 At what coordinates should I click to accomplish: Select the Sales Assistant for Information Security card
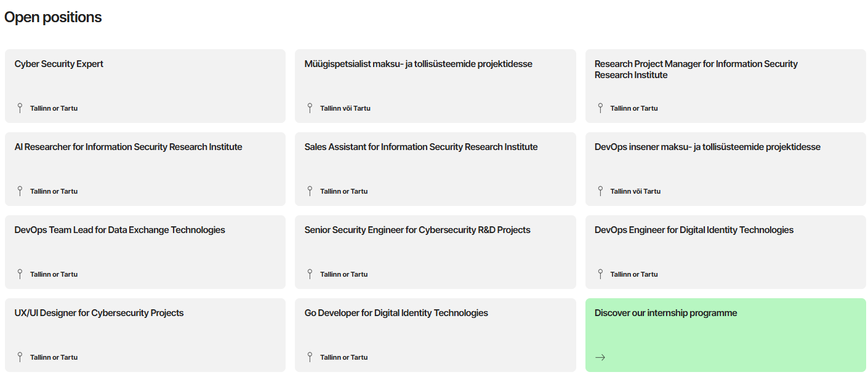435,169
